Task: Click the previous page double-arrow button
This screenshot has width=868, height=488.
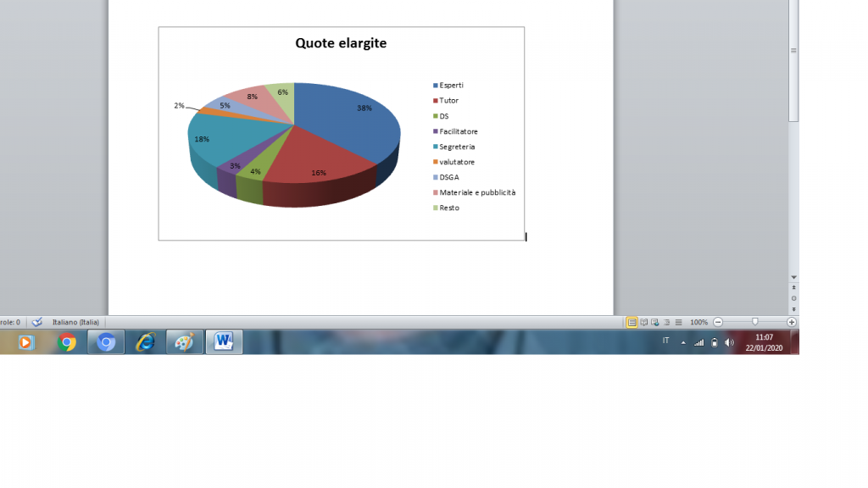Action: pos(793,288)
